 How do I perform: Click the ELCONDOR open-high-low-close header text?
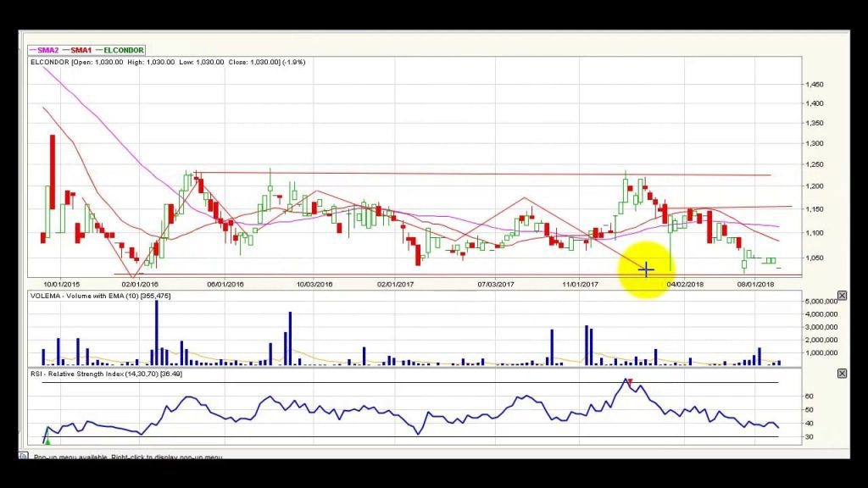[x=168, y=63]
